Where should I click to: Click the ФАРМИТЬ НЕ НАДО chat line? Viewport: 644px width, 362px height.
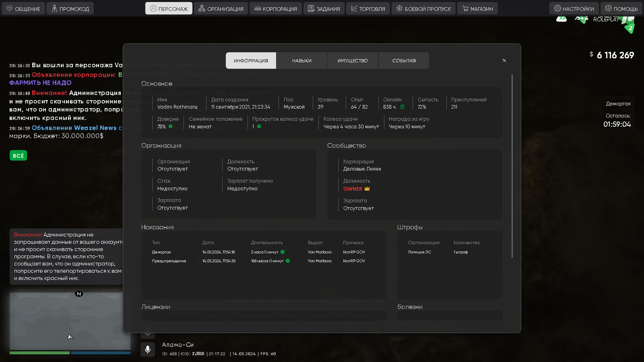pyautogui.click(x=40, y=83)
